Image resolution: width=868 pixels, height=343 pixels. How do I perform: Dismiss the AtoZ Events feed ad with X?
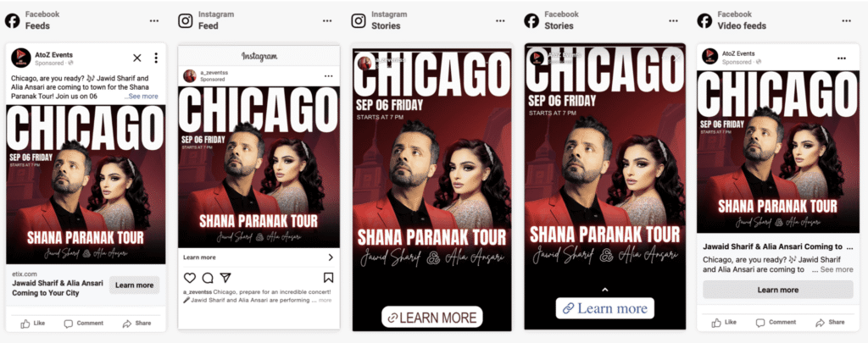pos(137,58)
